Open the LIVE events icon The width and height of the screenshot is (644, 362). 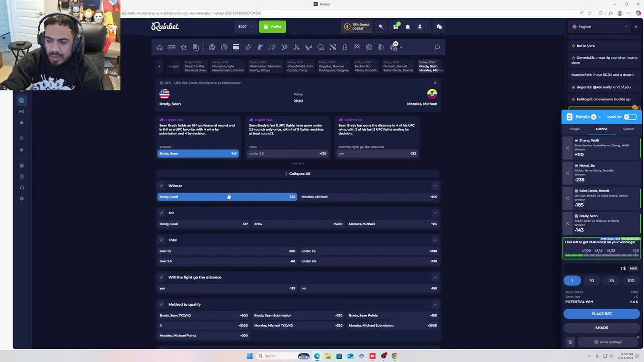[x=172, y=47]
